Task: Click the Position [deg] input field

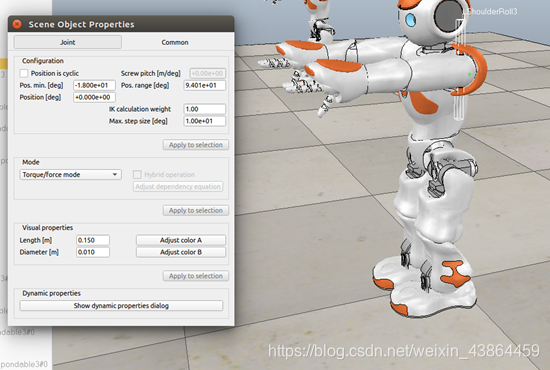Action: click(x=94, y=97)
